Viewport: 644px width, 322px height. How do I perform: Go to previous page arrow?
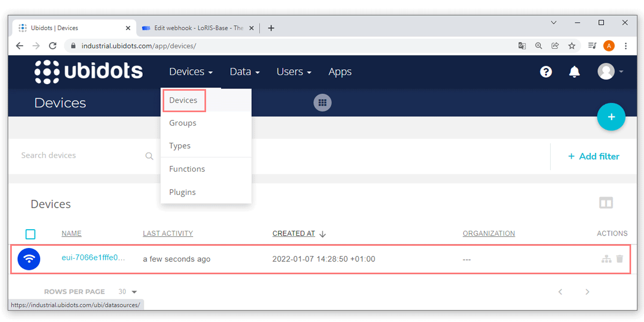(560, 292)
